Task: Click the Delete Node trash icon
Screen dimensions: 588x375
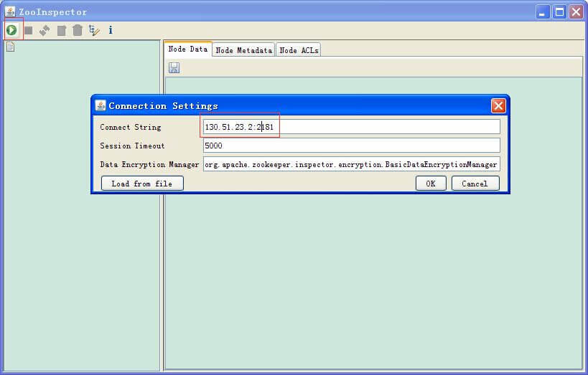Action: coord(78,30)
